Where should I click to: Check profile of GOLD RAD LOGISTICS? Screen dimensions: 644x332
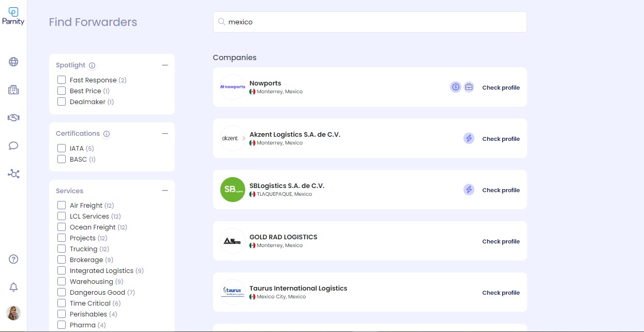(x=501, y=241)
